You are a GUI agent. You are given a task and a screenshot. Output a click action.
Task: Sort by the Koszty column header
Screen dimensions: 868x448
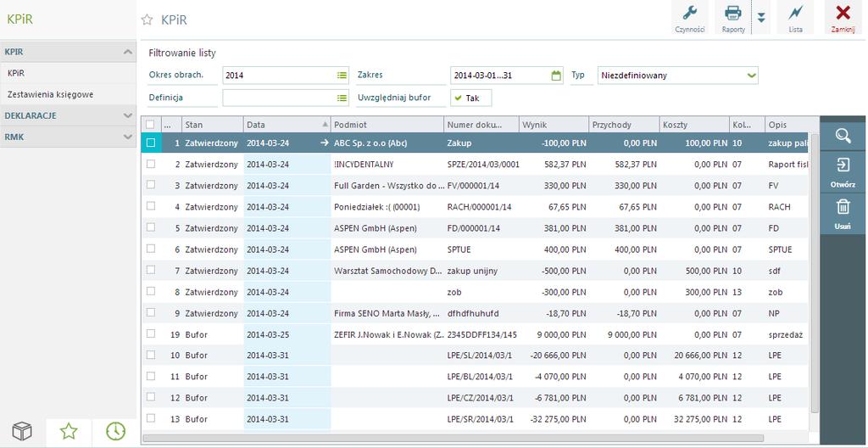[694, 125]
